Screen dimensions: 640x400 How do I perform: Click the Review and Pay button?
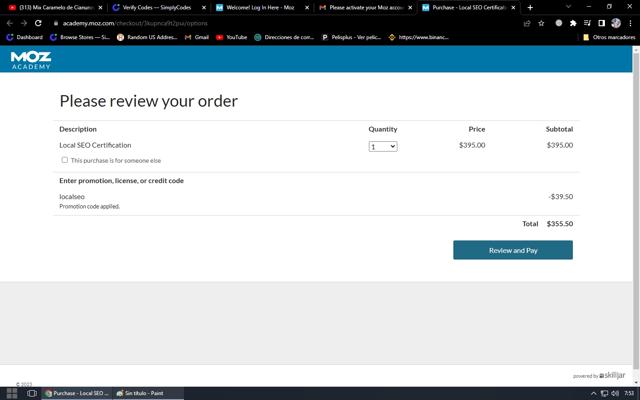(513, 250)
